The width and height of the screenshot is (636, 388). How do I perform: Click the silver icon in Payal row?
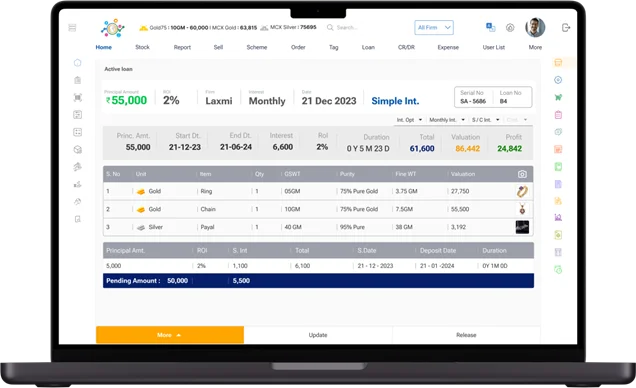(141, 227)
